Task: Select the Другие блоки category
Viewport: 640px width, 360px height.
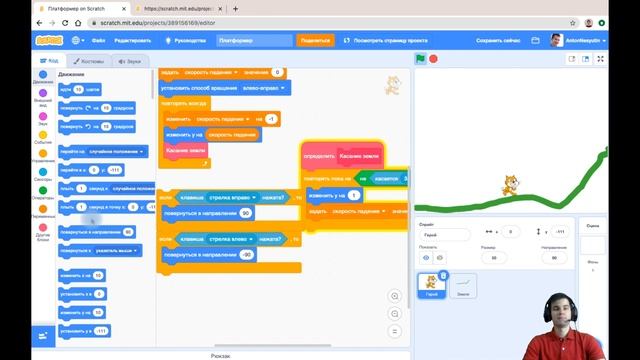Action: tap(43, 232)
